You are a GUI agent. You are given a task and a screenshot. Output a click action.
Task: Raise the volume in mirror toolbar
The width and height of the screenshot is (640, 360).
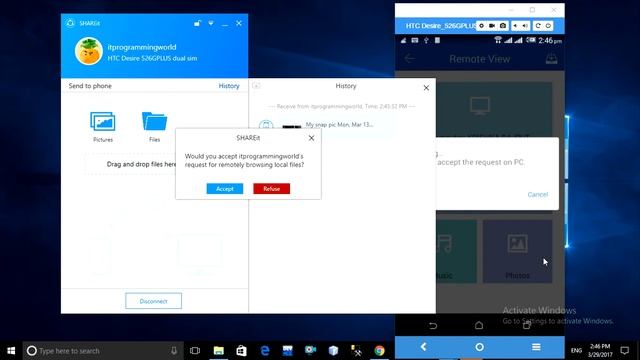(x=525, y=26)
